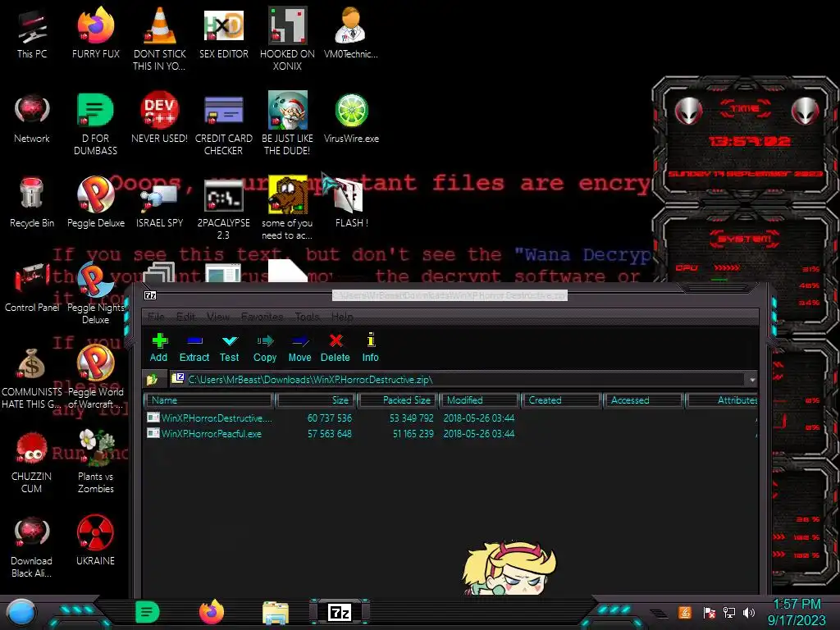Click the Start orb on taskbar

[21, 613]
